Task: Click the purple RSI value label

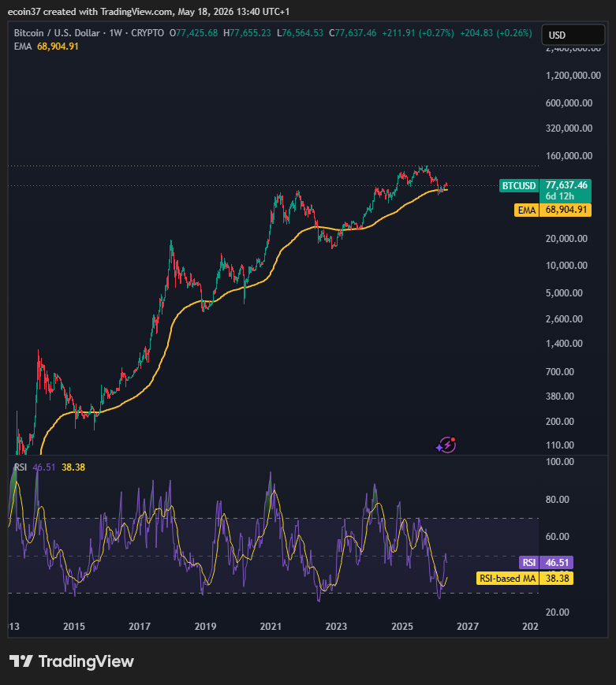Action: [x=546, y=562]
